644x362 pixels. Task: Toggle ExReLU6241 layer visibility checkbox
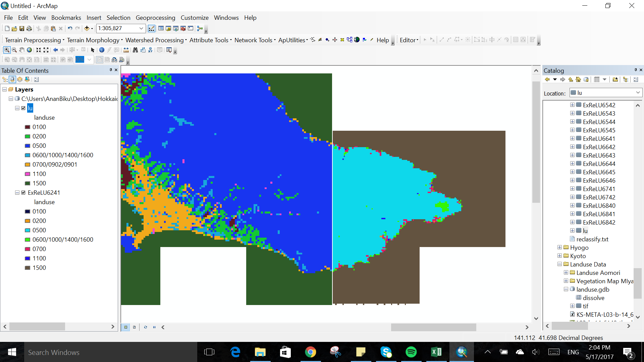tap(23, 193)
